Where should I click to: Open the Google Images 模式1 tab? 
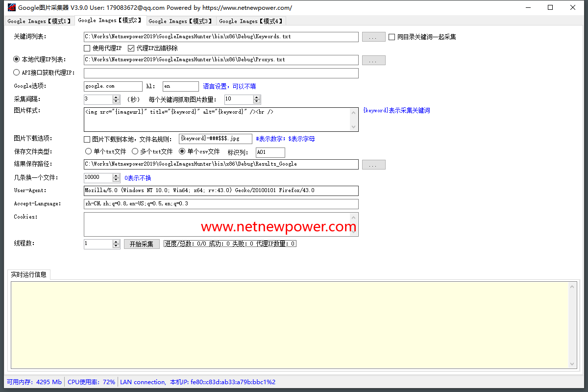(39, 21)
